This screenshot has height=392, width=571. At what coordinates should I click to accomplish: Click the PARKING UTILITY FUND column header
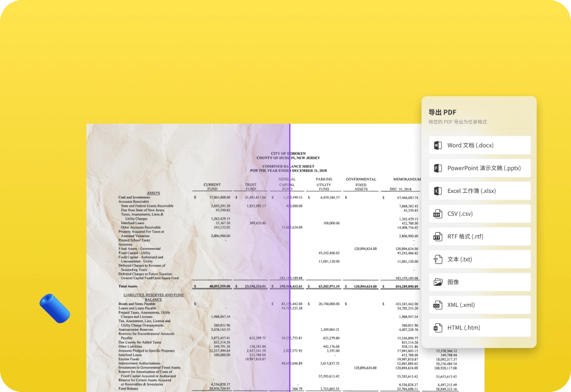tap(323, 184)
